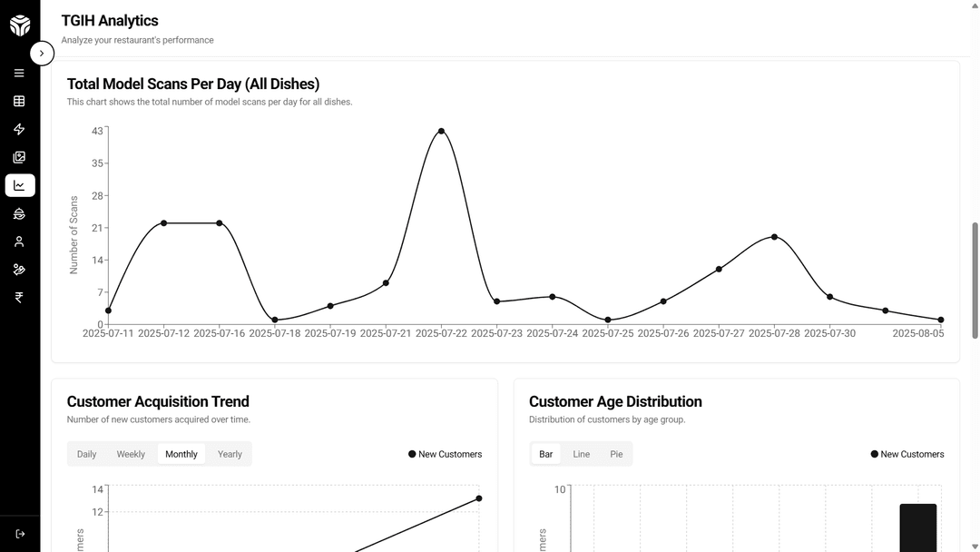The height and width of the screenshot is (552, 980).
Task: Switch acquisition trend to Daily
Action: click(87, 454)
